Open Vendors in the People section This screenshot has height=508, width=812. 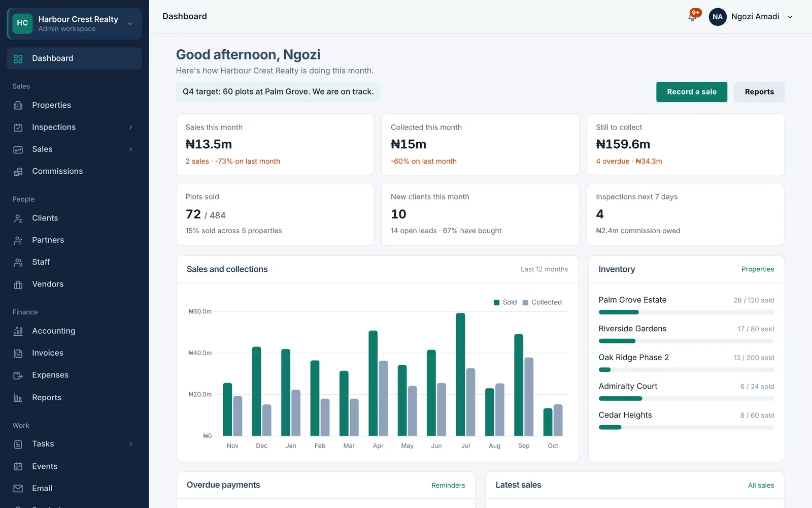coord(75,284)
